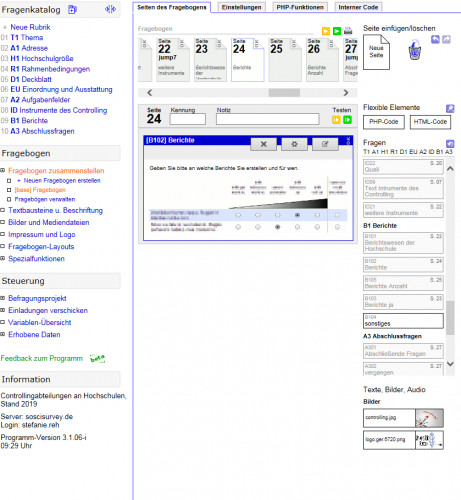Screen dimensions: 461x500
Task: Click the icon beside the Fragen heading
Action: 450,144
